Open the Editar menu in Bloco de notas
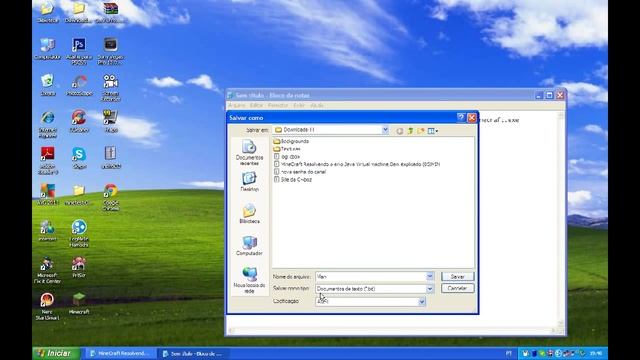The height and width of the screenshot is (360, 640). [x=256, y=105]
